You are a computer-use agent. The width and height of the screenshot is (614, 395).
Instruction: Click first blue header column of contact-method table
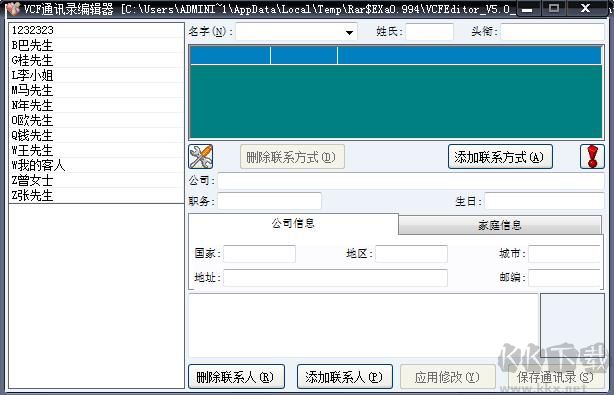point(230,55)
